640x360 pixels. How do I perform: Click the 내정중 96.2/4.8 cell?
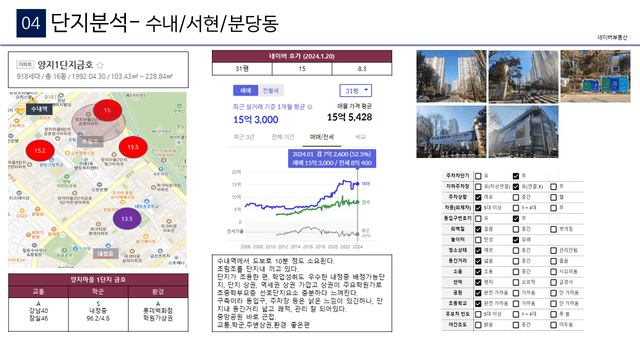[98, 314]
